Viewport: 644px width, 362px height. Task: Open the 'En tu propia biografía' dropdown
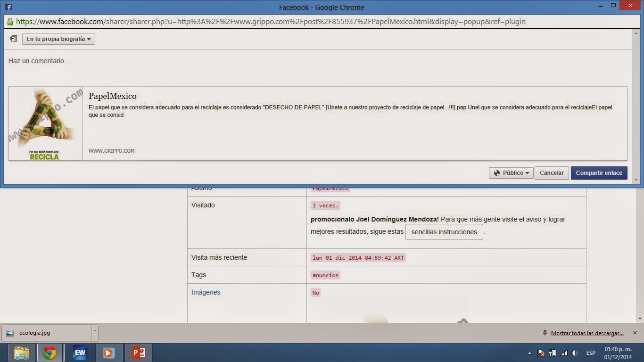(x=58, y=39)
